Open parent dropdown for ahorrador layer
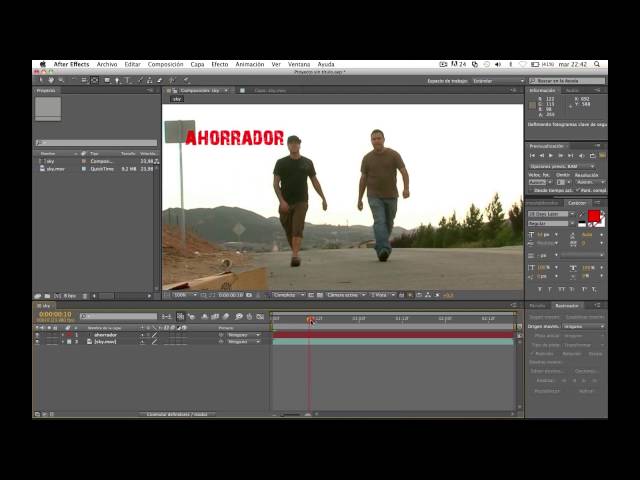The width and height of the screenshot is (640, 480). point(244,335)
